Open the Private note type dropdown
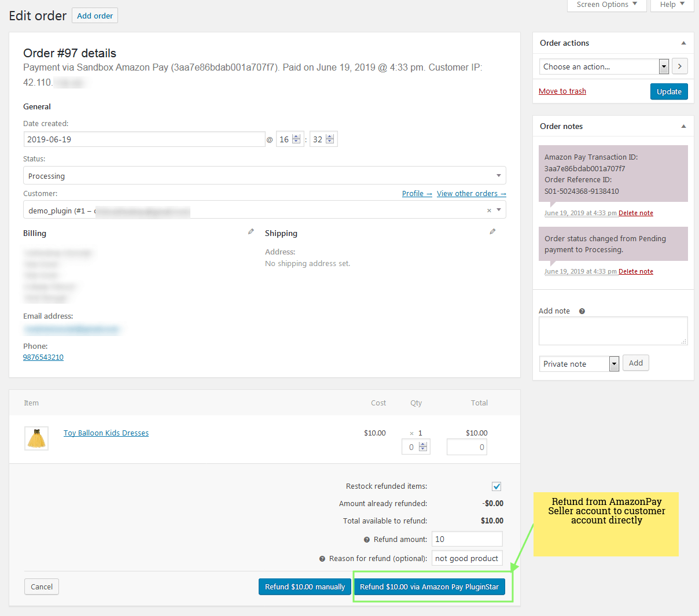Viewport: 699px width, 616px height. click(x=579, y=364)
